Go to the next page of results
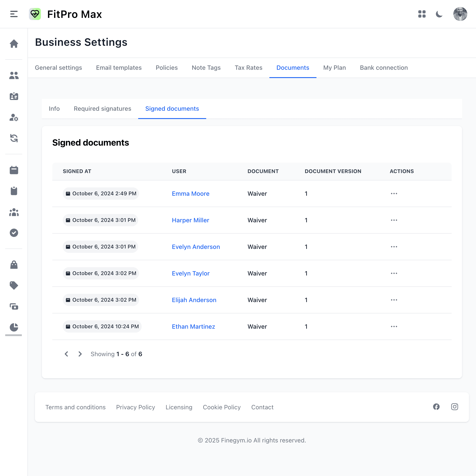Viewport: 476px width, 476px height. [x=80, y=354]
